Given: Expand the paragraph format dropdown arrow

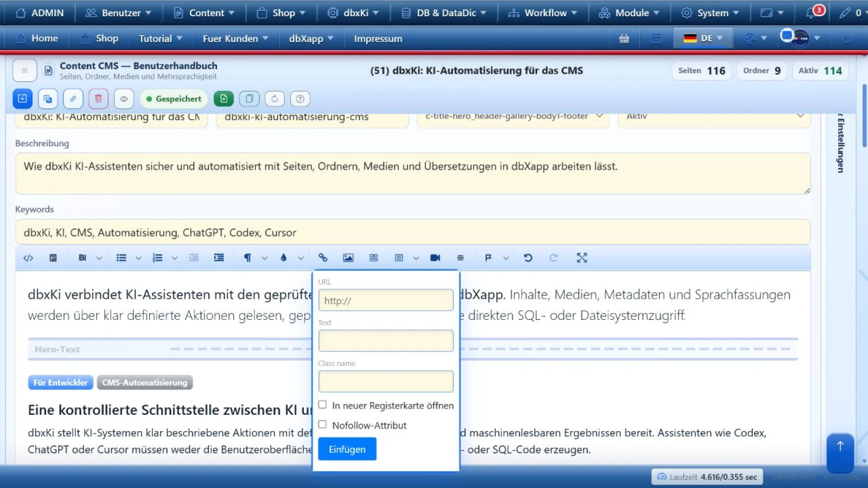Looking at the screenshot, I should click(265, 258).
